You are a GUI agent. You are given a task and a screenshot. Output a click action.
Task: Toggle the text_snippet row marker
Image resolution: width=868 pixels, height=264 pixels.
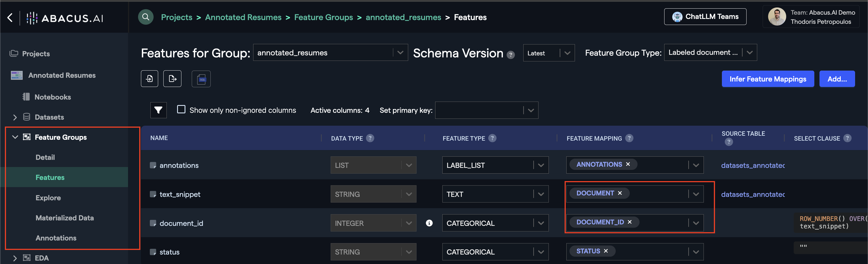pyautogui.click(x=153, y=194)
